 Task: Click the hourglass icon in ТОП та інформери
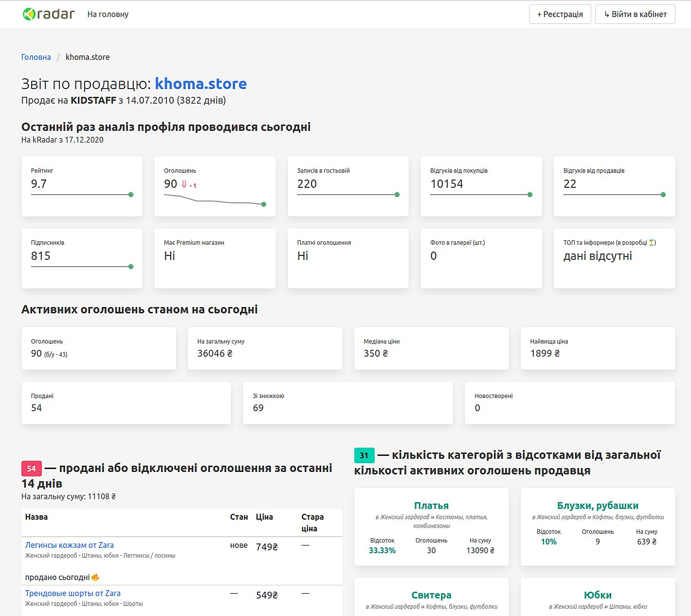coord(652,243)
